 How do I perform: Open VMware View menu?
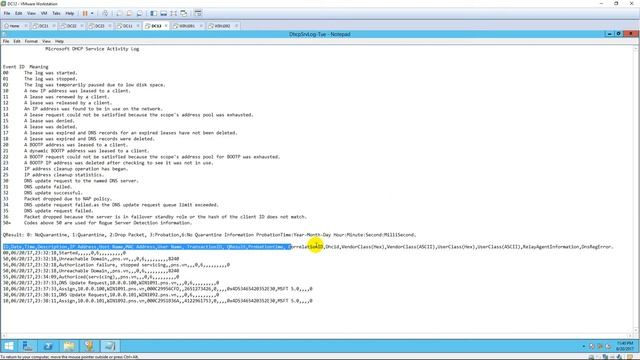pos(31,13)
